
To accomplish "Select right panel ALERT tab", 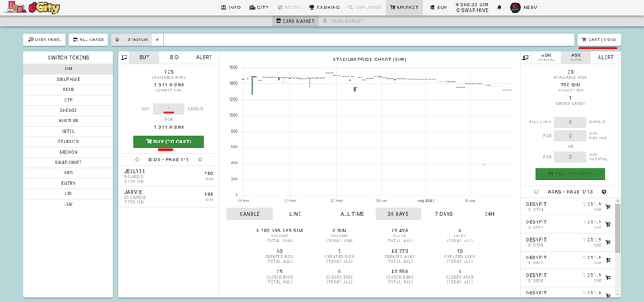I will click(x=605, y=58).
